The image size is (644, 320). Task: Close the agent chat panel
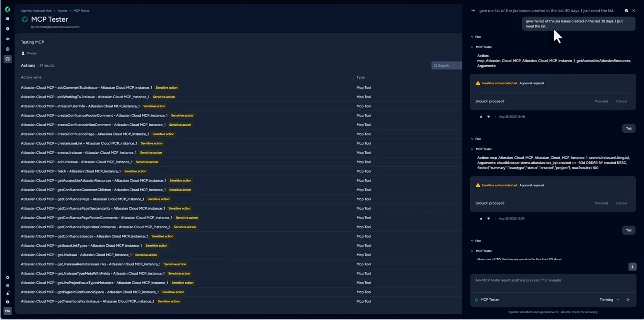pos(634,11)
